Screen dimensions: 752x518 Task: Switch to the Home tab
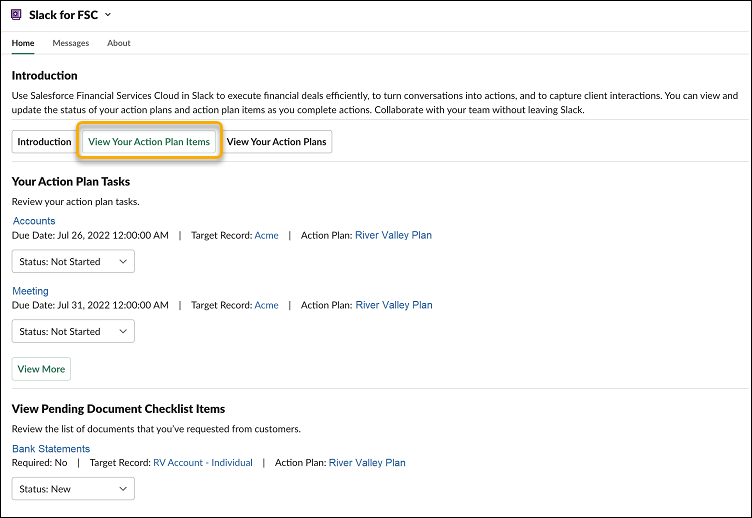pyautogui.click(x=23, y=43)
